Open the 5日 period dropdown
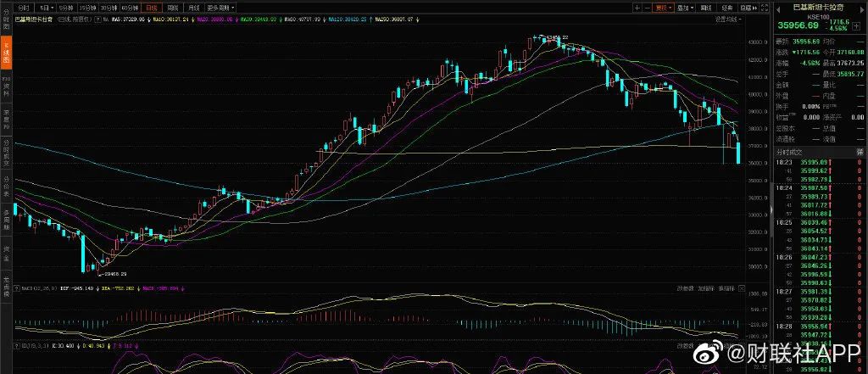The height and width of the screenshot is (374, 868). (x=45, y=8)
